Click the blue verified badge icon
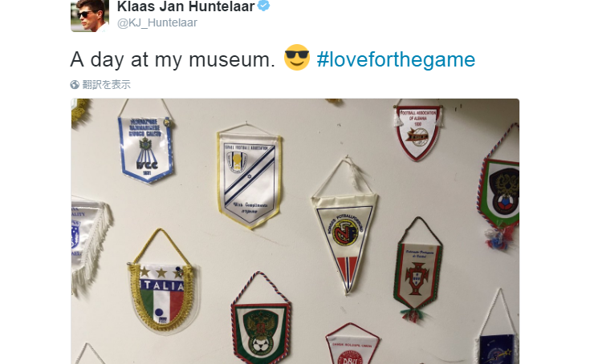The width and height of the screenshot is (590, 364). tap(263, 6)
